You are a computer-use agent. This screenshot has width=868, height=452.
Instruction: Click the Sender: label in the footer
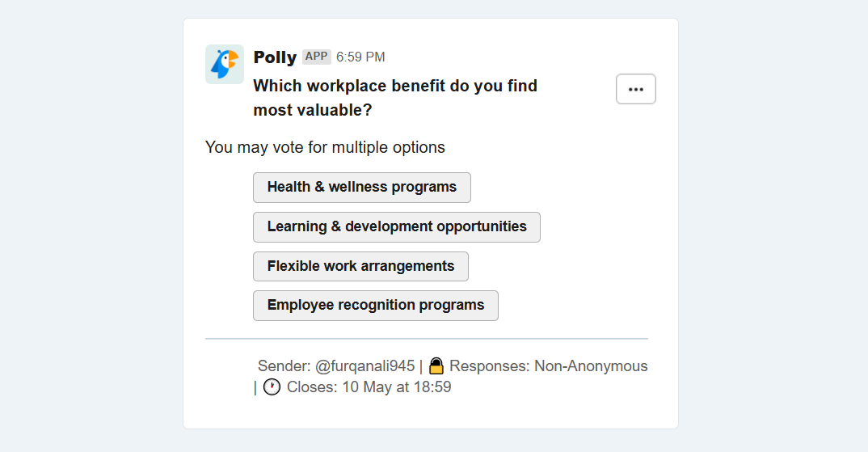284,366
